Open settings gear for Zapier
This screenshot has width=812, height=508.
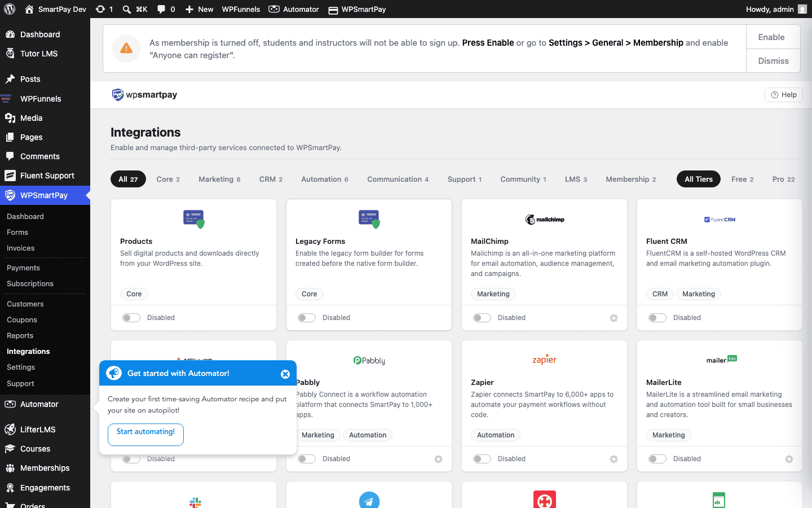[x=614, y=459]
